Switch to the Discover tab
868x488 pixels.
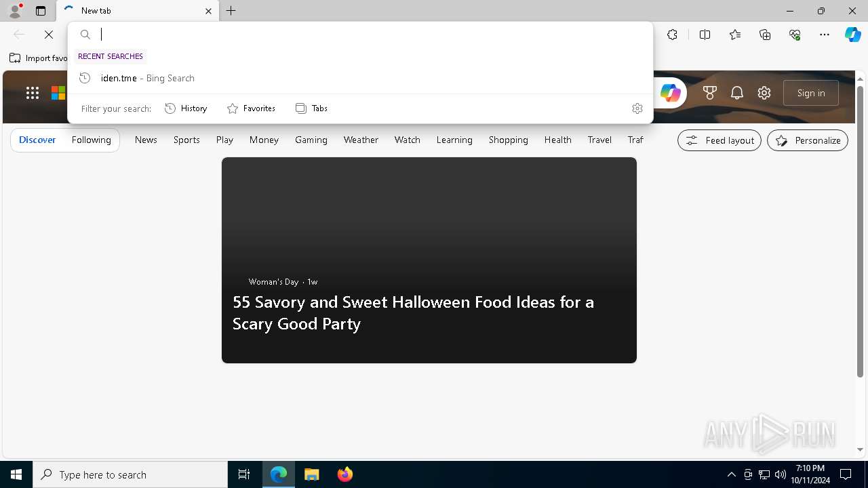coord(37,140)
